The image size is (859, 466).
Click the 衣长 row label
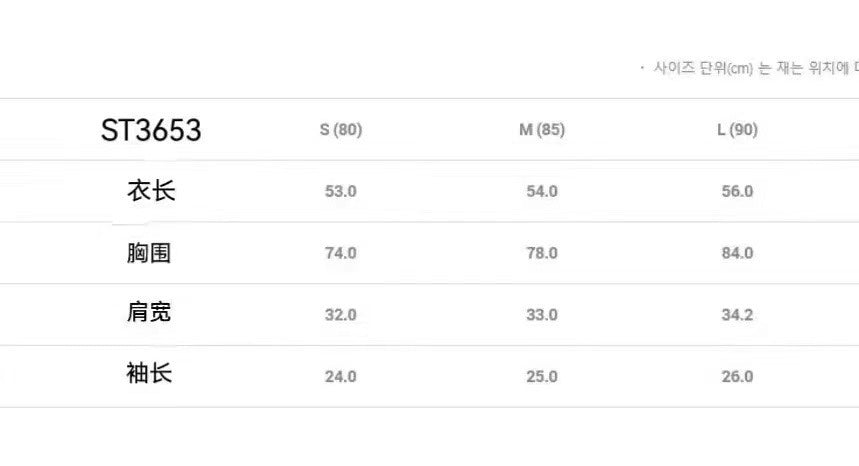click(x=151, y=191)
